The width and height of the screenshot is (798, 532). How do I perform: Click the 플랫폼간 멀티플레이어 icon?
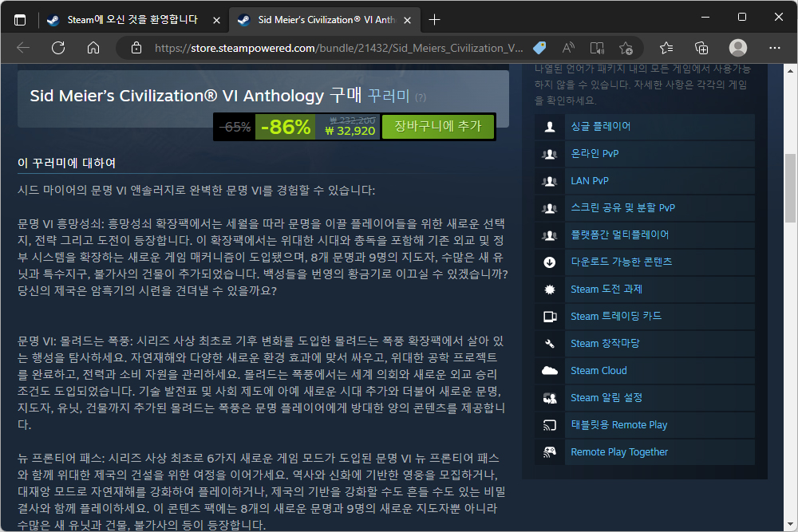pos(550,235)
